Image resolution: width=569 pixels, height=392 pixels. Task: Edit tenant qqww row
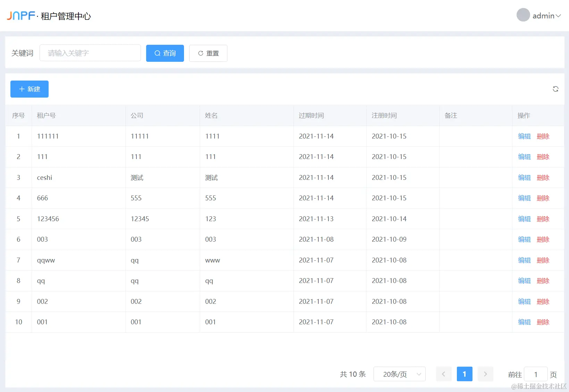[x=524, y=260]
